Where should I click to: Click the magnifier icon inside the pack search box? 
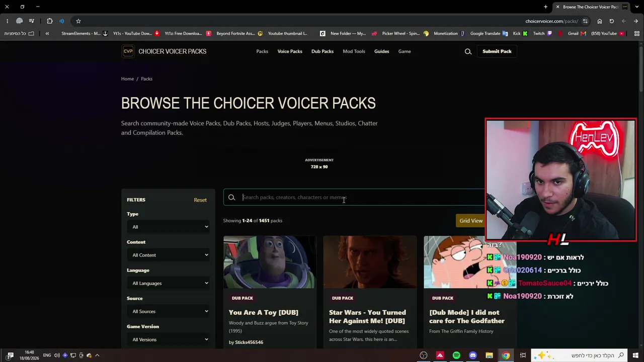(x=231, y=198)
